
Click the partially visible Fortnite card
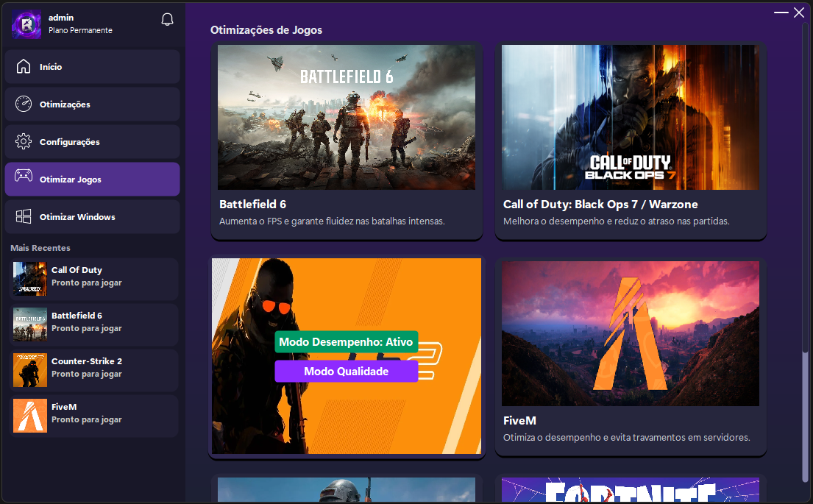pos(631,489)
